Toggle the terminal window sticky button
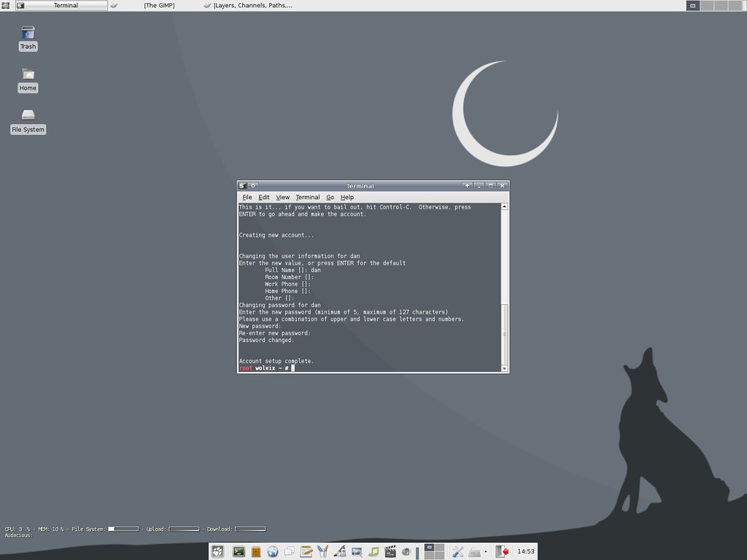Screen dimensions: 747x560 tap(253, 186)
